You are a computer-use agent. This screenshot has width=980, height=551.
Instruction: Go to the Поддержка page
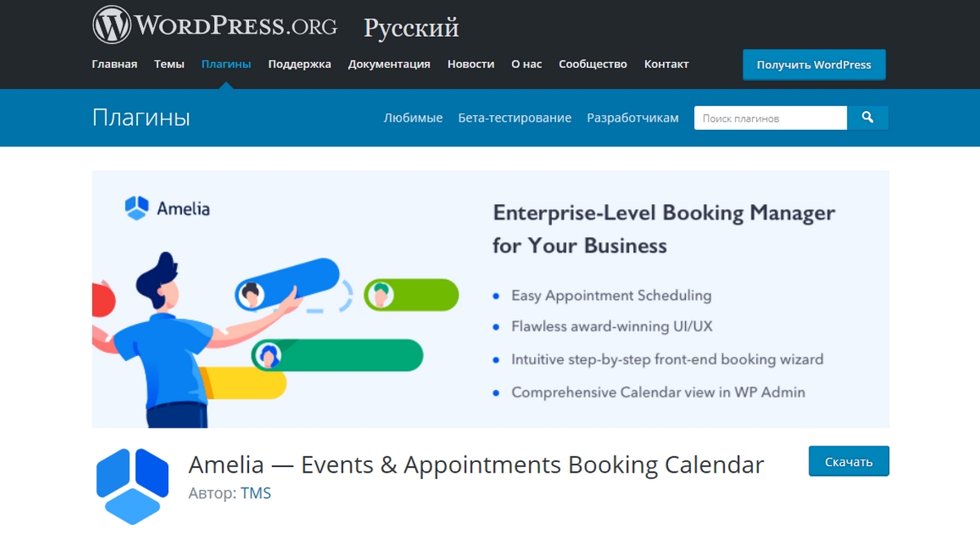pyautogui.click(x=300, y=64)
